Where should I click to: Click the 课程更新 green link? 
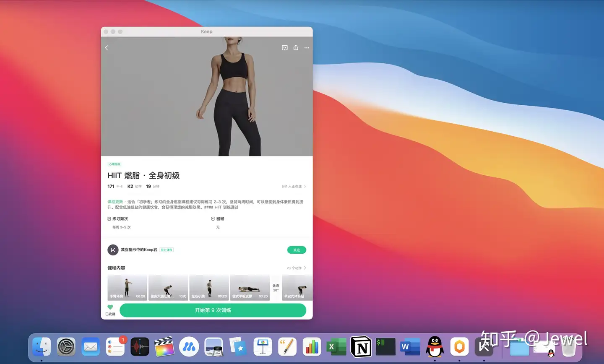coord(115,202)
